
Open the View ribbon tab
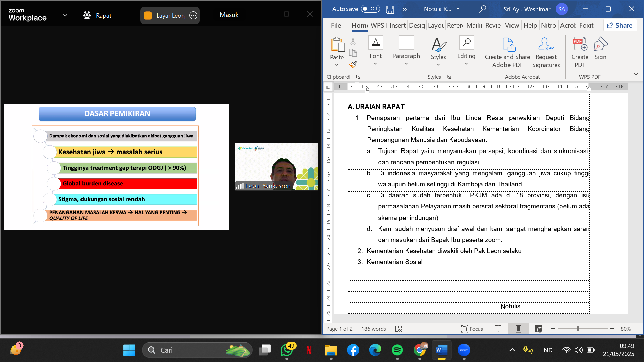(x=512, y=25)
